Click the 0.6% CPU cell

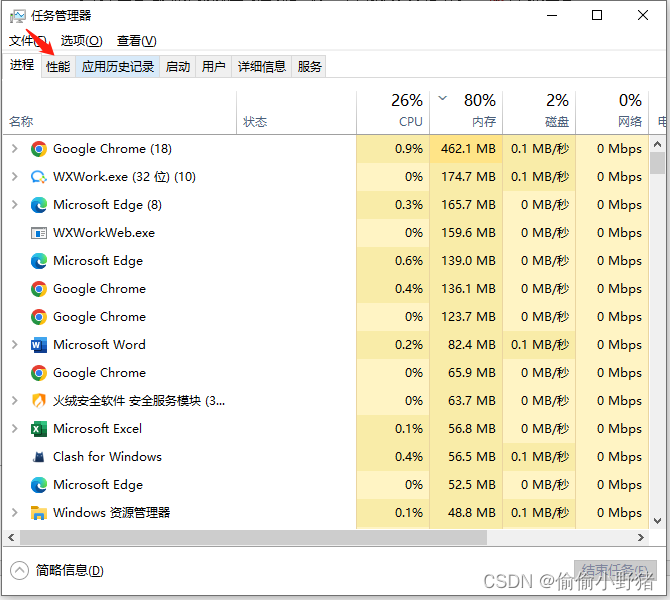click(393, 261)
